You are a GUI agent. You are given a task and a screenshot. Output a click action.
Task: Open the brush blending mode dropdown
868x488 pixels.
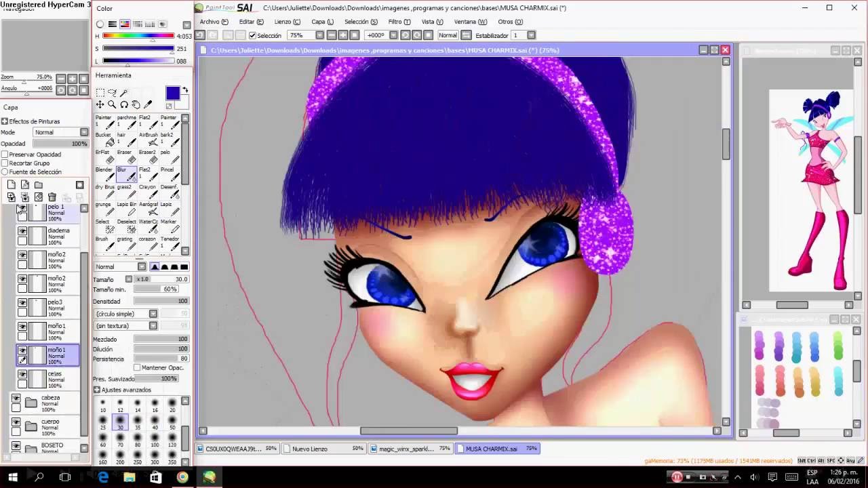pyautogui.click(x=142, y=266)
